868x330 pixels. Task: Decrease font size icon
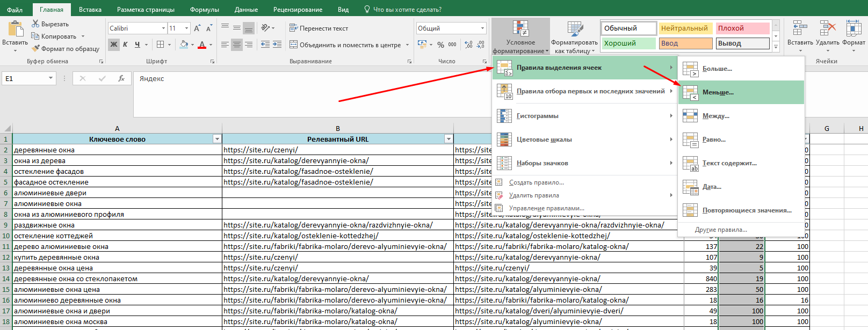[208, 28]
